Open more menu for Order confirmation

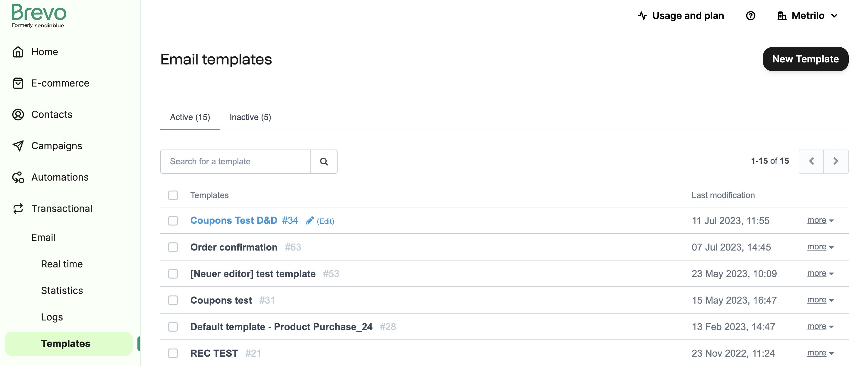tap(820, 247)
